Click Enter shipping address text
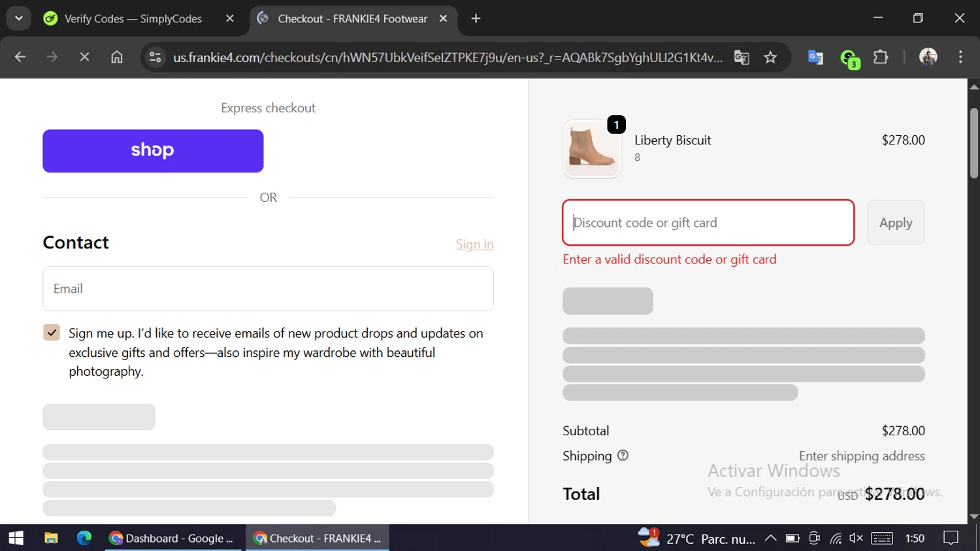The width and height of the screenshot is (980, 551). click(862, 456)
